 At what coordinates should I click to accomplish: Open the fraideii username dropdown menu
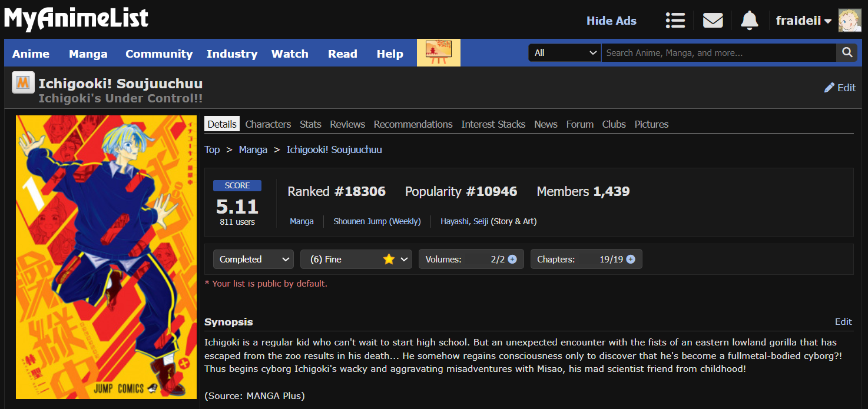(x=803, y=21)
